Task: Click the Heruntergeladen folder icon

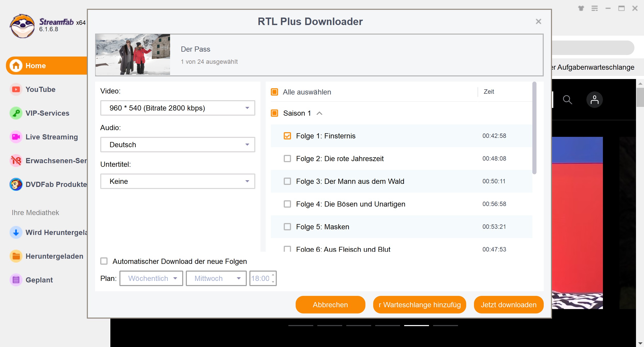Action: (x=16, y=256)
